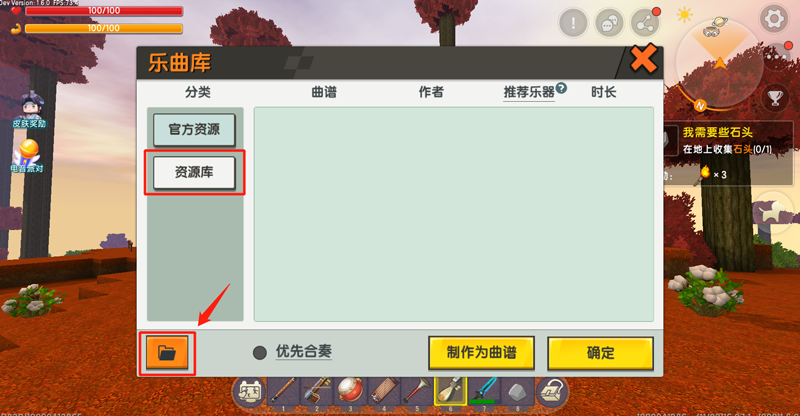Close the 乐曲库 dialog

pyautogui.click(x=643, y=60)
